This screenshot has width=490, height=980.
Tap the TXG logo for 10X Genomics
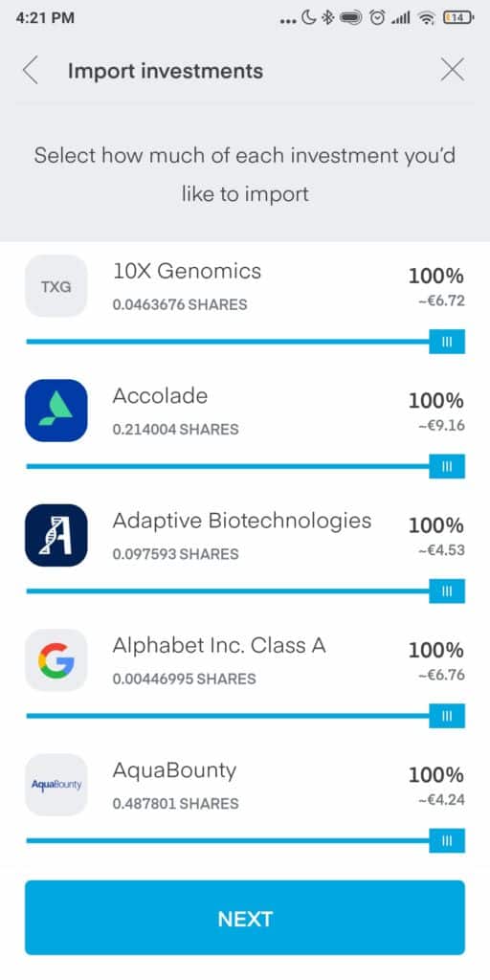[56, 286]
